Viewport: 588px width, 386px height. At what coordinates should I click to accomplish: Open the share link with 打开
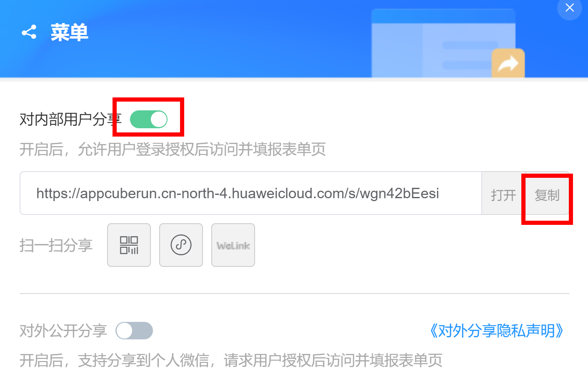tap(503, 195)
